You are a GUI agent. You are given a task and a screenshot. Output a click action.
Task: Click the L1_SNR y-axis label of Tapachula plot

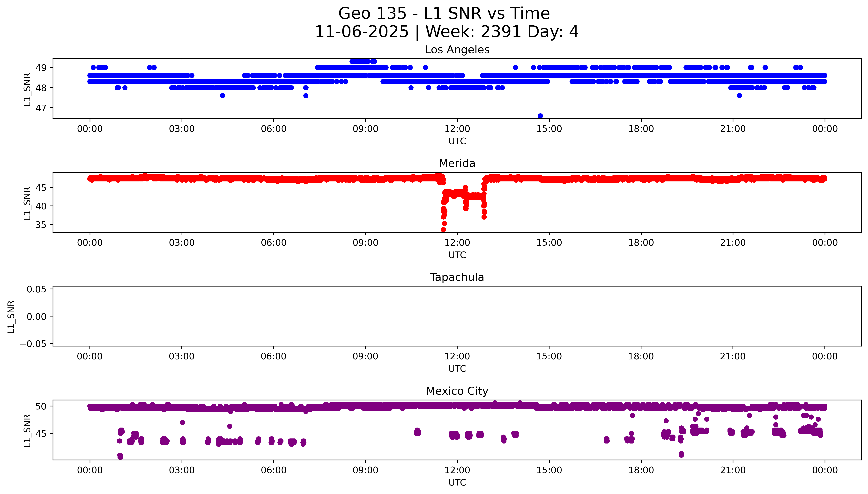[11, 317]
